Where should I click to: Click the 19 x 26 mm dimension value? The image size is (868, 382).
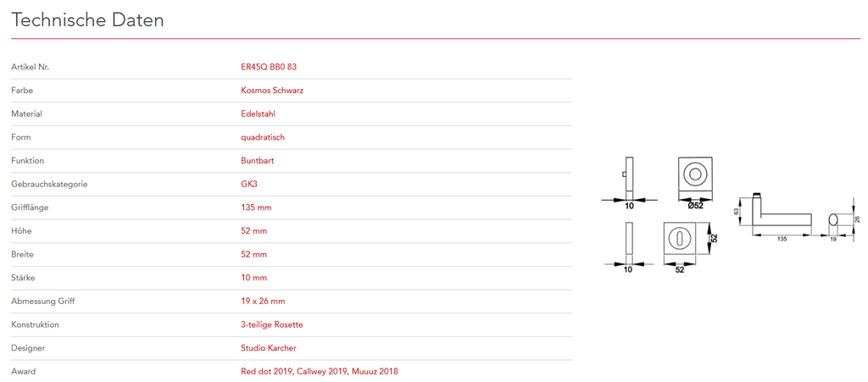point(263,301)
